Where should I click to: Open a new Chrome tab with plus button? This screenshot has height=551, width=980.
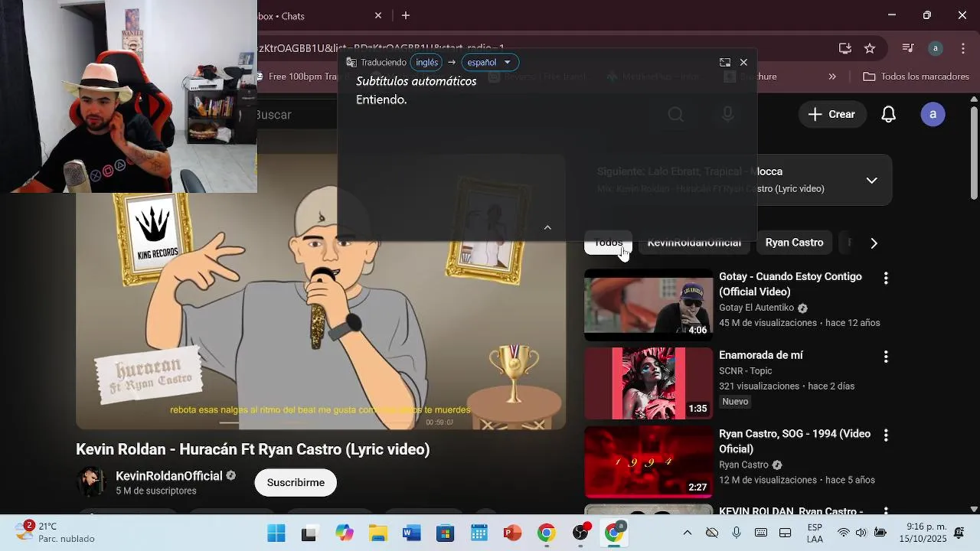pyautogui.click(x=406, y=15)
